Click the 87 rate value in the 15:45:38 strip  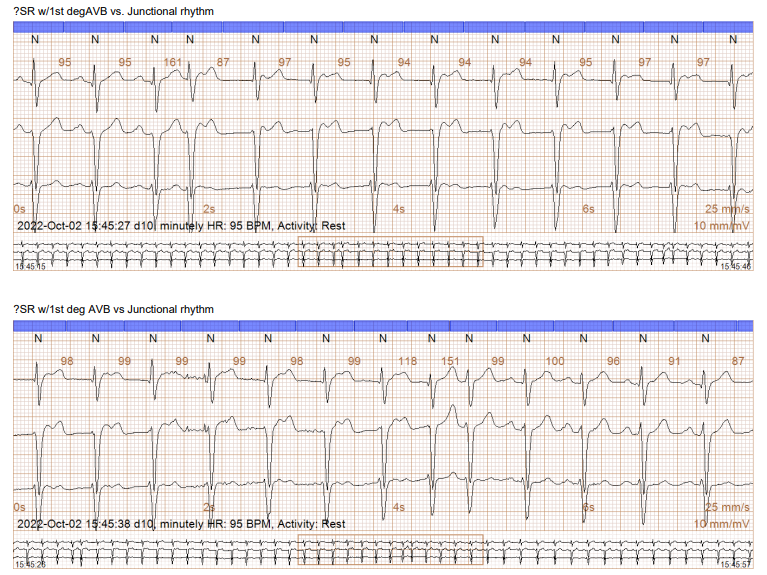pyautogui.click(x=738, y=361)
